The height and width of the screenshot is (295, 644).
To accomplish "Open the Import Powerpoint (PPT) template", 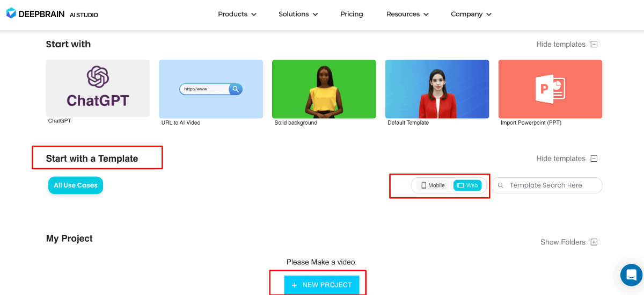I will tap(550, 88).
